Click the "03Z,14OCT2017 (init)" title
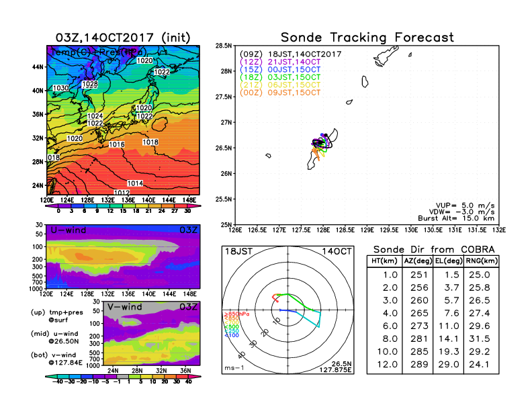 123,38
